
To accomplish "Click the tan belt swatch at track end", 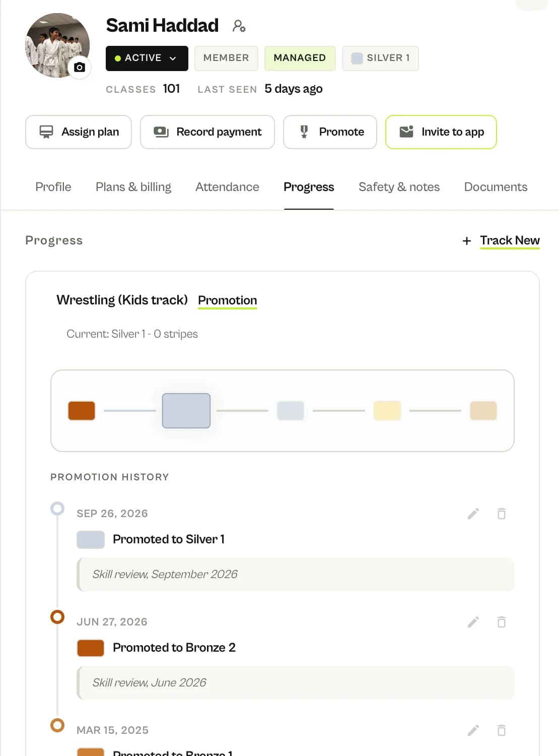I will point(483,411).
